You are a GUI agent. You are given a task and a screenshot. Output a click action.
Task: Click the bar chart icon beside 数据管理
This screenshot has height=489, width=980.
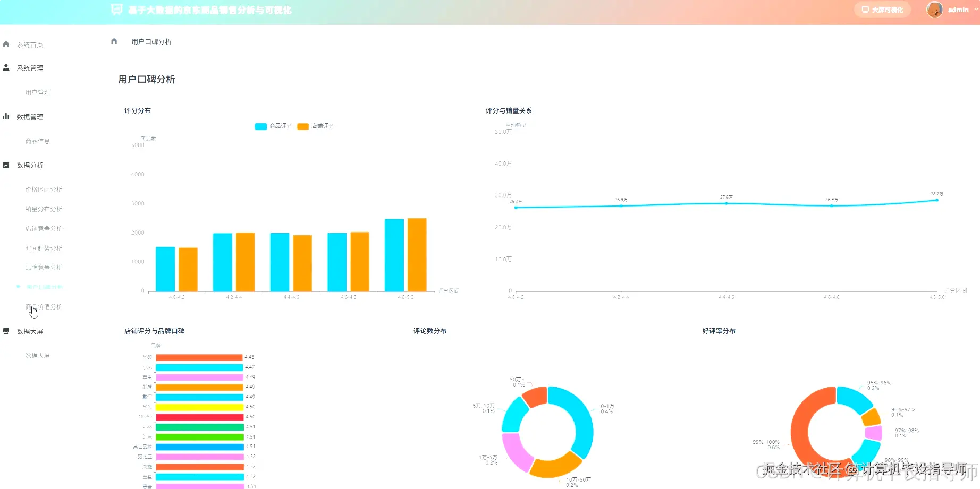pyautogui.click(x=6, y=117)
